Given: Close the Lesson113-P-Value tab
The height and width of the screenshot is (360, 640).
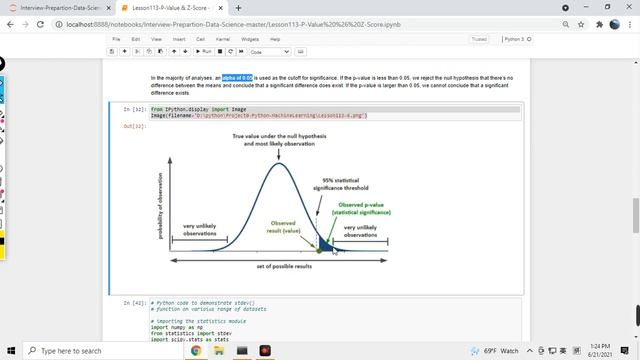Looking at the screenshot, I should point(221,8).
